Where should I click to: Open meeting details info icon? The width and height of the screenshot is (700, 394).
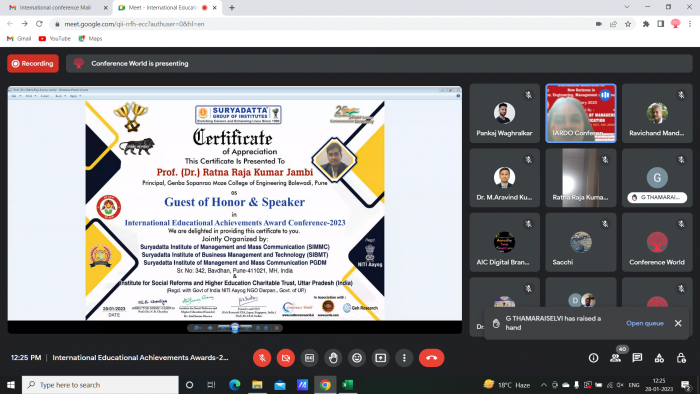(593, 358)
